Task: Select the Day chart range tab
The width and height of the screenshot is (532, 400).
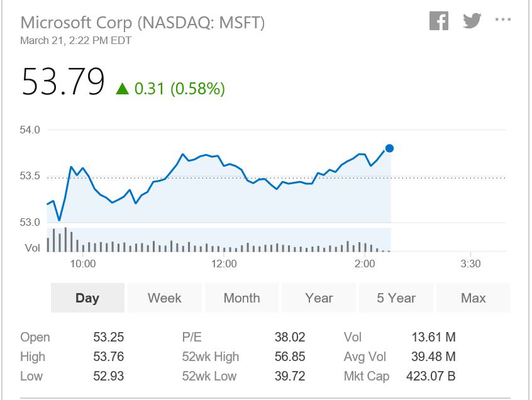Action: click(x=87, y=298)
